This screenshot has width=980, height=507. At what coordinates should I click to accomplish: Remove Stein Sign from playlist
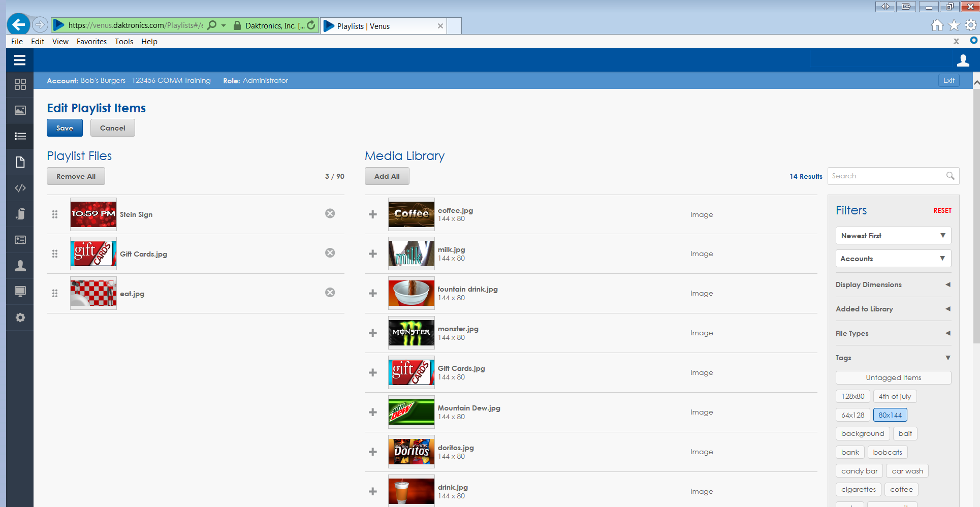click(330, 213)
